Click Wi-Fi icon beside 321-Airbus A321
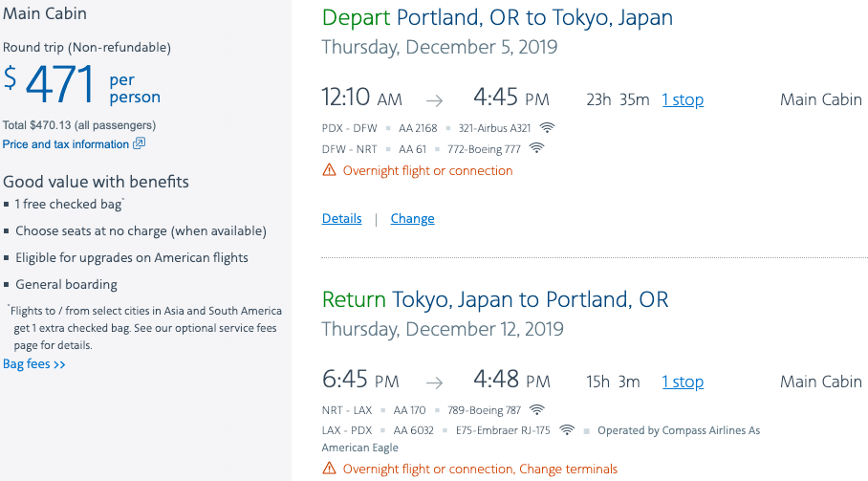The width and height of the screenshot is (868, 481). pos(547,128)
